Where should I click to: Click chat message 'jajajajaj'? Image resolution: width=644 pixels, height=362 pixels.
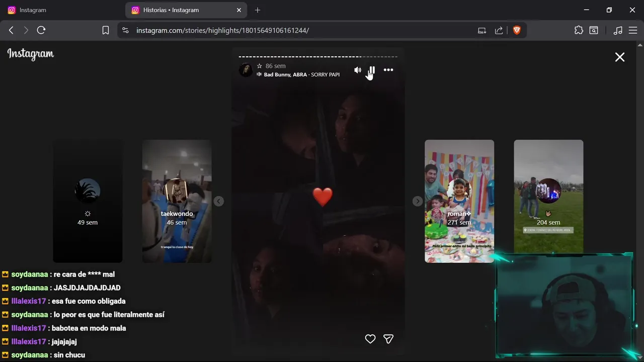point(64,341)
